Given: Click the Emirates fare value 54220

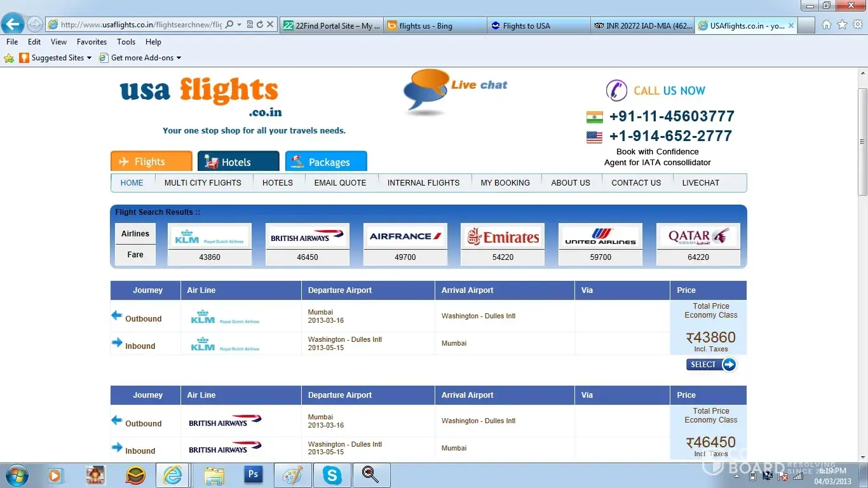Looking at the screenshot, I should coord(503,257).
